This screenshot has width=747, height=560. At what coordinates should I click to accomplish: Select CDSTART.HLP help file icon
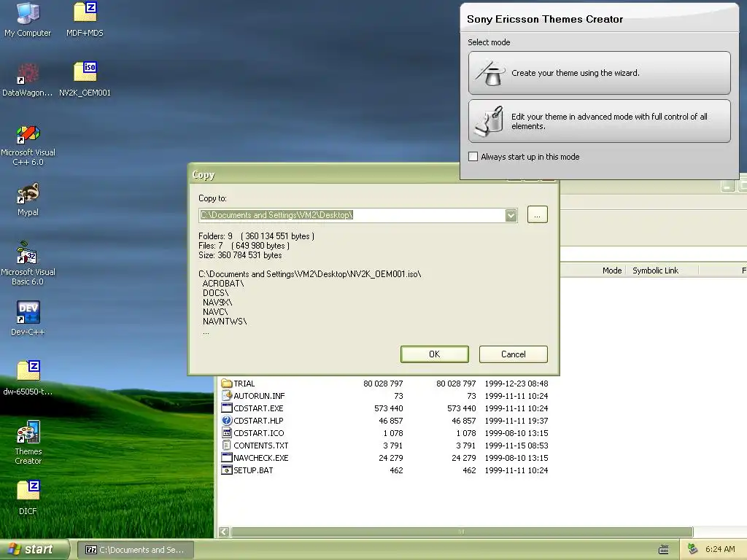click(226, 421)
